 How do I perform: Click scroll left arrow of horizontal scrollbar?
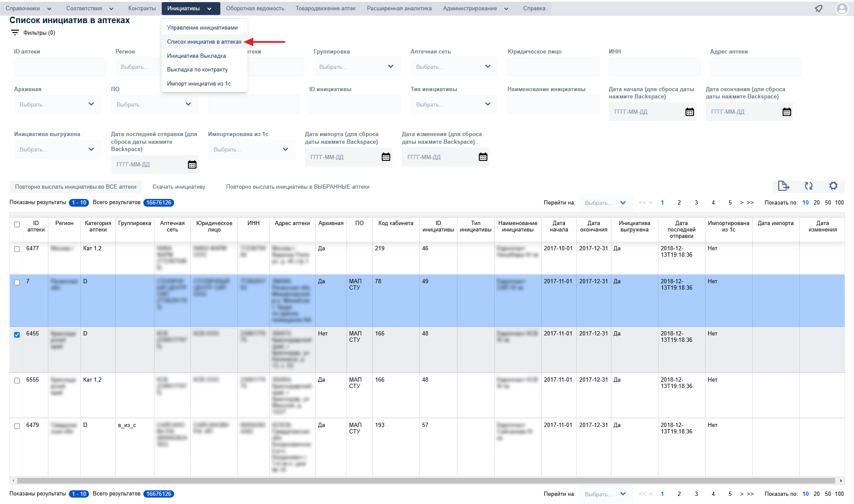point(13,480)
